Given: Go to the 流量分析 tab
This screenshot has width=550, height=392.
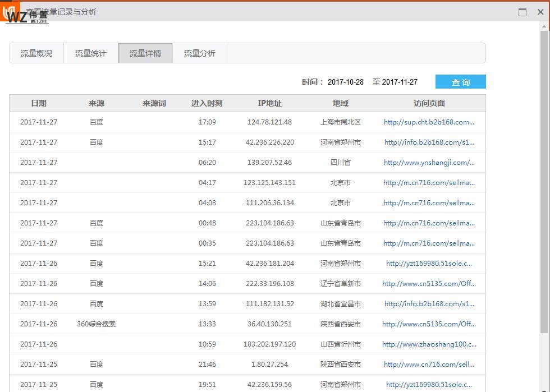Looking at the screenshot, I should tap(200, 53).
